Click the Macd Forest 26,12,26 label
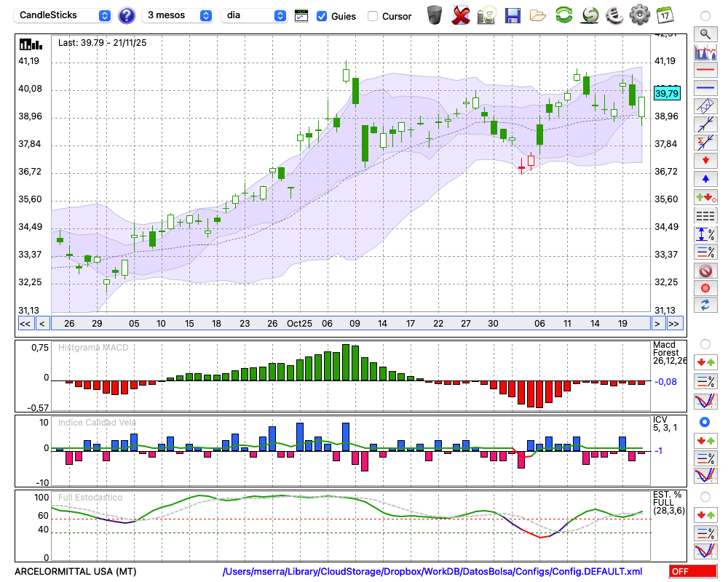 [x=670, y=353]
